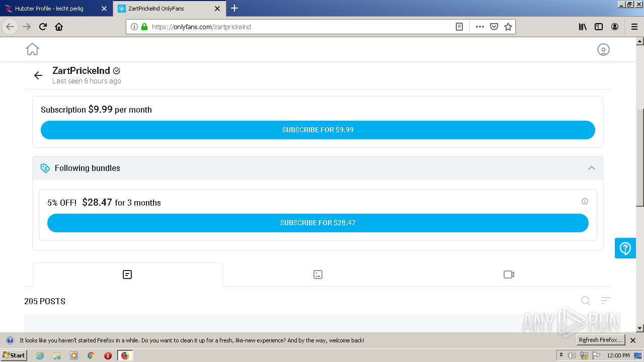Screen dimensions: 644x362
Task: Save page to Pocket
Action: (494, 27)
